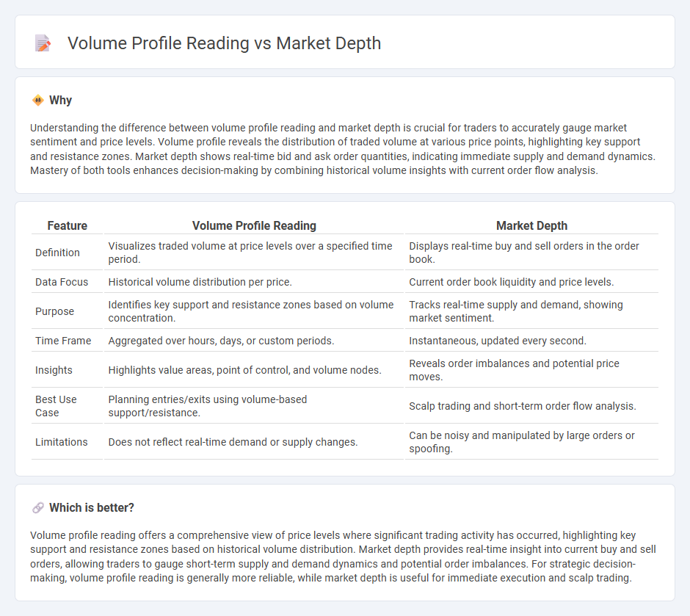Image resolution: width=690 pixels, height=616 pixels.
Task: Click cell 'Highlights value areas, point of control'
Action: click(253, 370)
